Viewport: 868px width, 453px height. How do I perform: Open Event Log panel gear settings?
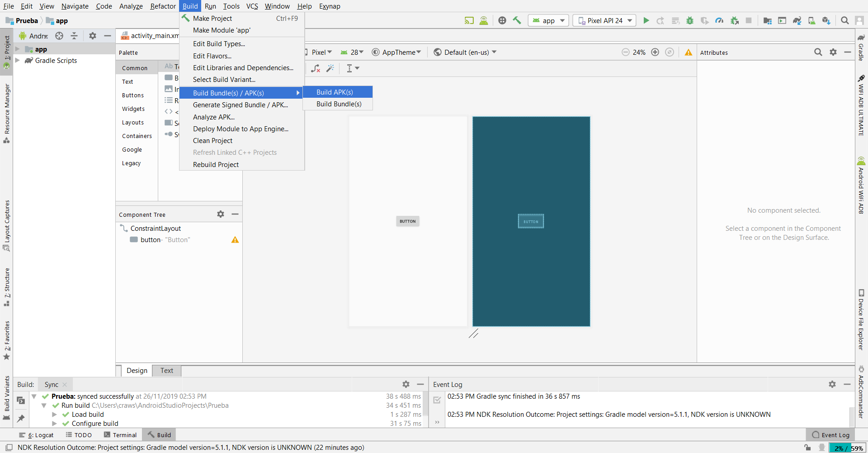[x=832, y=384]
